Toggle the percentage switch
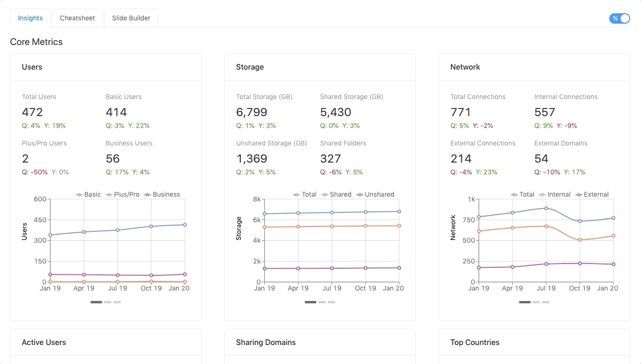This screenshot has width=641, height=364. pos(619,18)
